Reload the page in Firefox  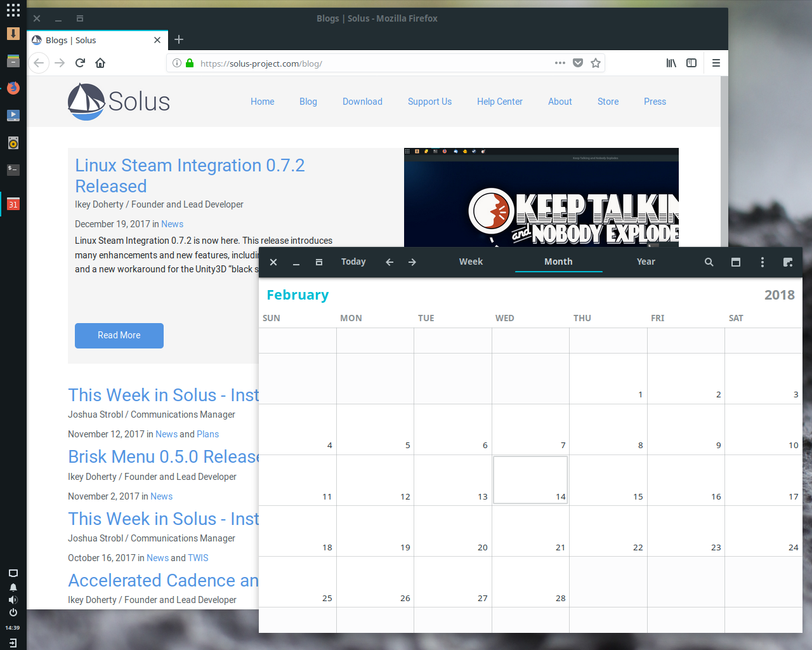tap(80, 63)
